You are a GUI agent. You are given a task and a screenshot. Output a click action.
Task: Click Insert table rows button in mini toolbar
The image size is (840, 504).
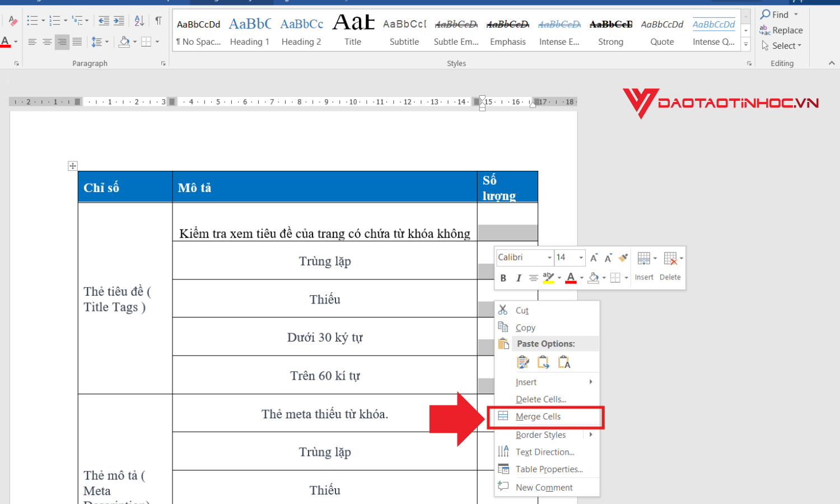(645, 266)
